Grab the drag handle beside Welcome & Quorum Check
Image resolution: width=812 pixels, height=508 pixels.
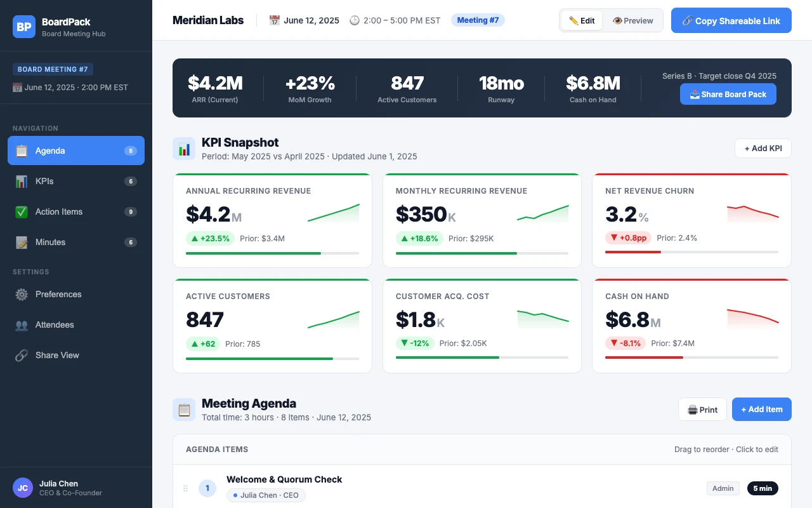(x=185, y=488)
